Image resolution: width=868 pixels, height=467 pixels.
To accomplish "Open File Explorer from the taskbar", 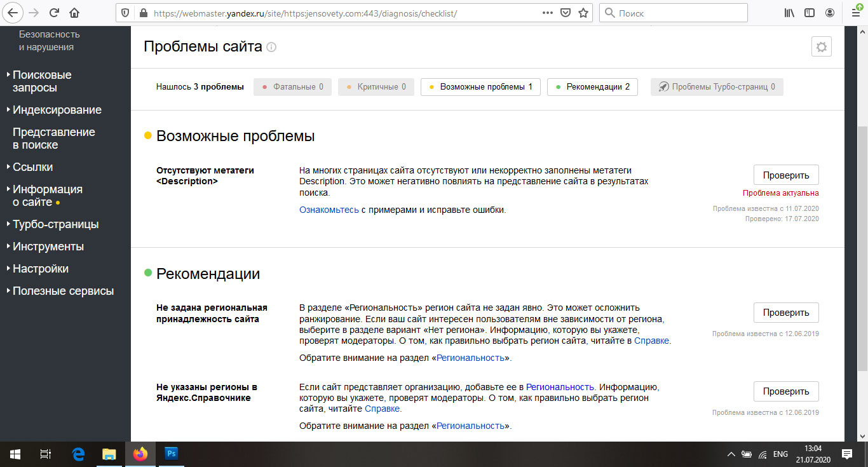I will (x=109, y=454).
